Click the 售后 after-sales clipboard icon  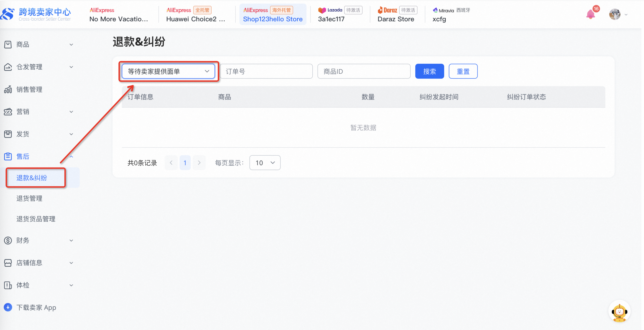pyautogui.click(x=8, y=156)
